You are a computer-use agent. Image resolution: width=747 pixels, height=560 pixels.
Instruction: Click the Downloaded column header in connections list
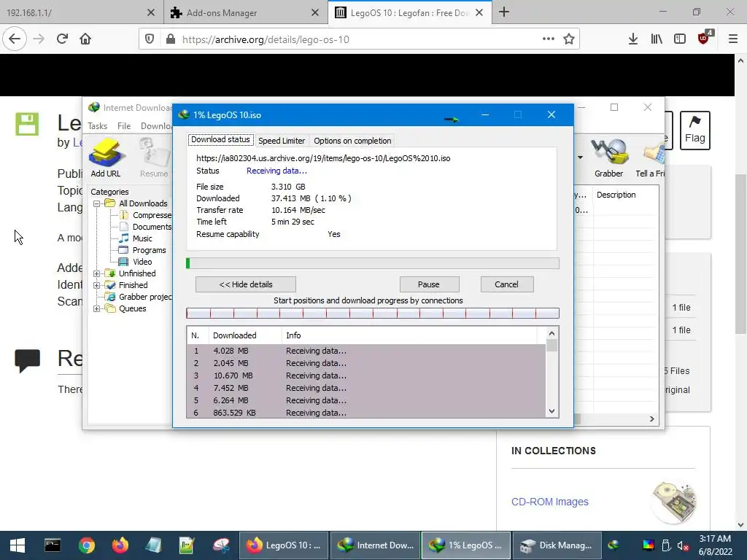pos(245,335)
